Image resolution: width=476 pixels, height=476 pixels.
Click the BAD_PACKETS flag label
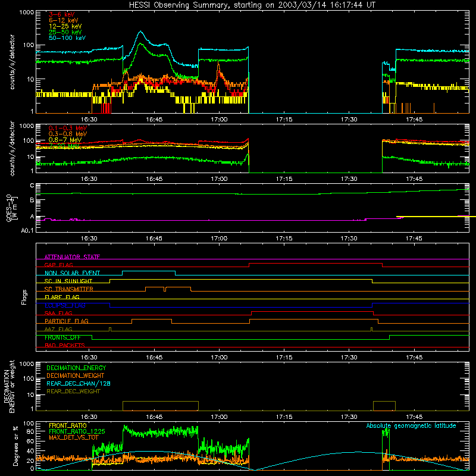65,345
